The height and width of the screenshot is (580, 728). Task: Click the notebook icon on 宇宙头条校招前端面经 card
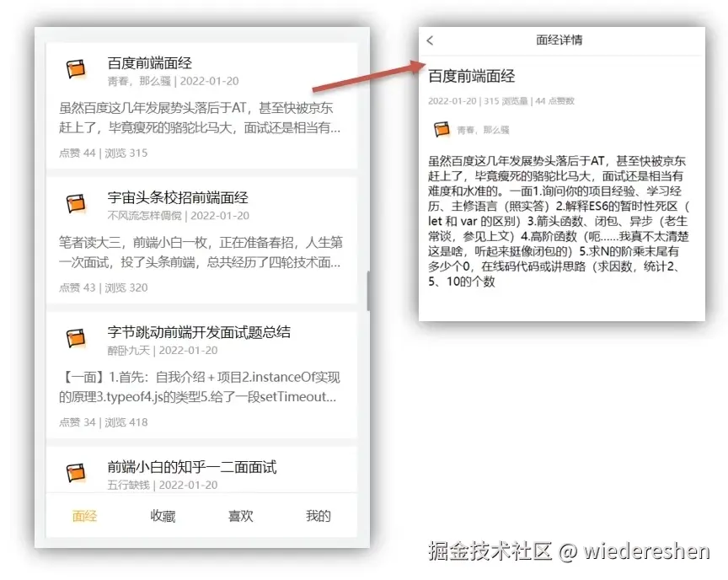coord(75,205)
